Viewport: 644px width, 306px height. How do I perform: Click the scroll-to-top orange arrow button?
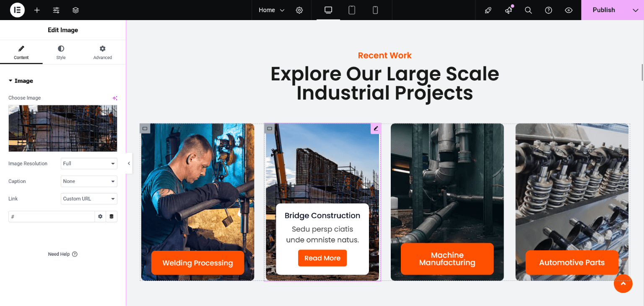623,283
